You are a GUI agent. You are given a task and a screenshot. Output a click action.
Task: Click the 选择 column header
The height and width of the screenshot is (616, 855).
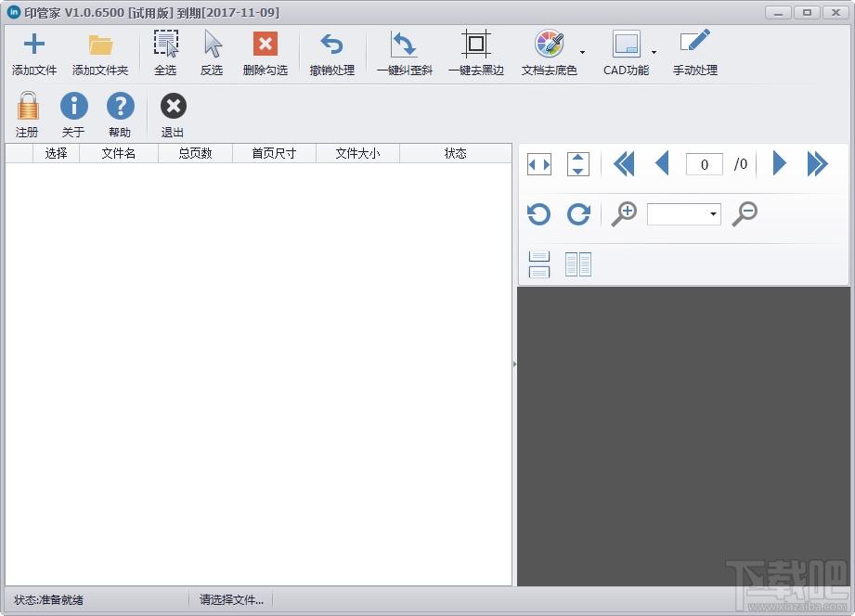pos(56,154)
